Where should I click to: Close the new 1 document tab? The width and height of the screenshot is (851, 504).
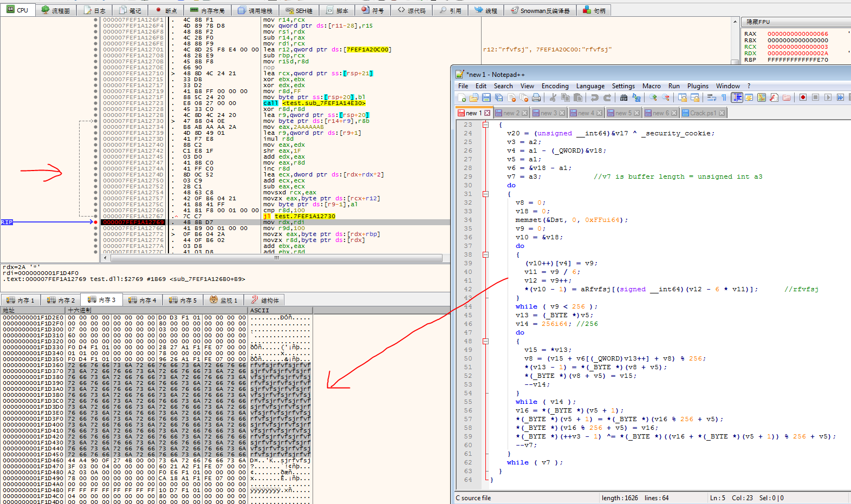(487, 113)
